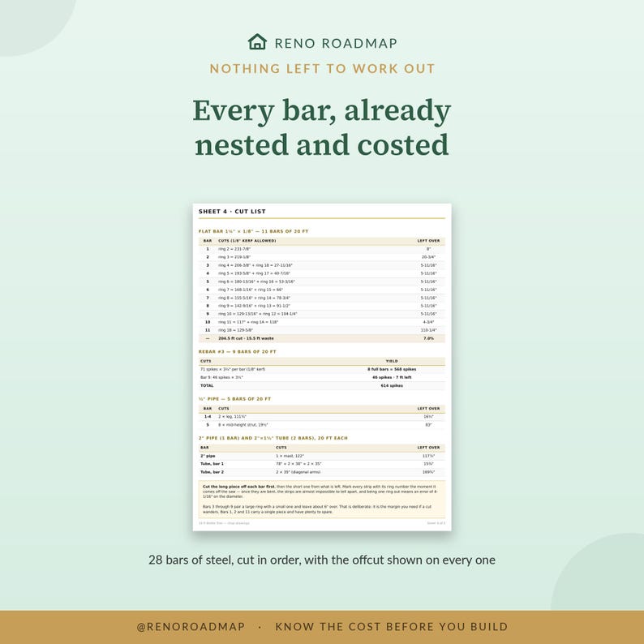The height and width of the screenshot is (644, 644).
Task: Select the bar 3 row starting 'ring 4 = 206-3/8"'
Action: point(322,265)
